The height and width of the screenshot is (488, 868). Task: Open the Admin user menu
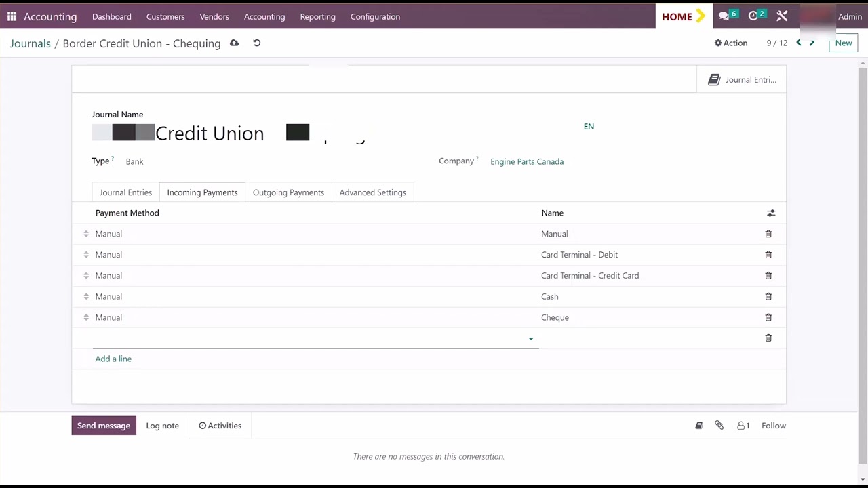point(850,16)
